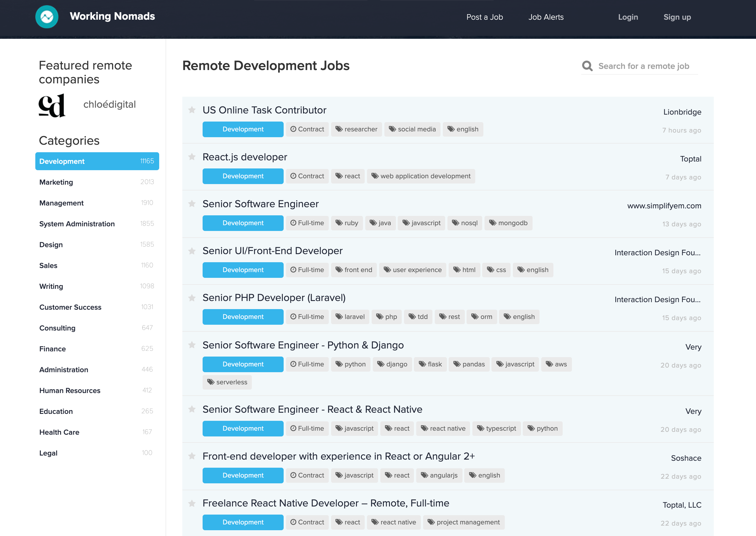
Task: Star the US Online Task Contributor job
Action: point(192,110)
